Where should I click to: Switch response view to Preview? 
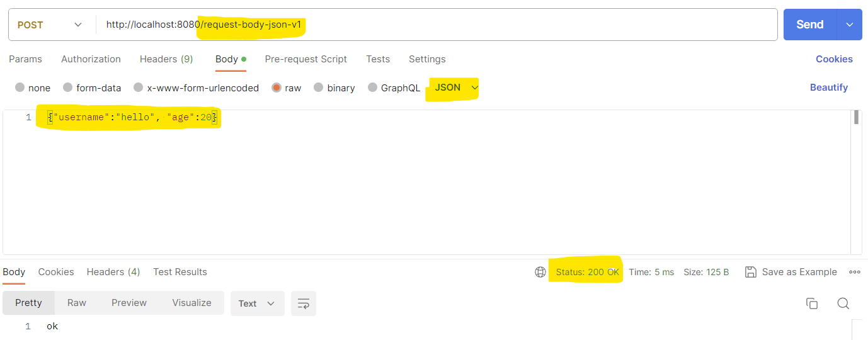pyautogui.click(x=129, y=303)
